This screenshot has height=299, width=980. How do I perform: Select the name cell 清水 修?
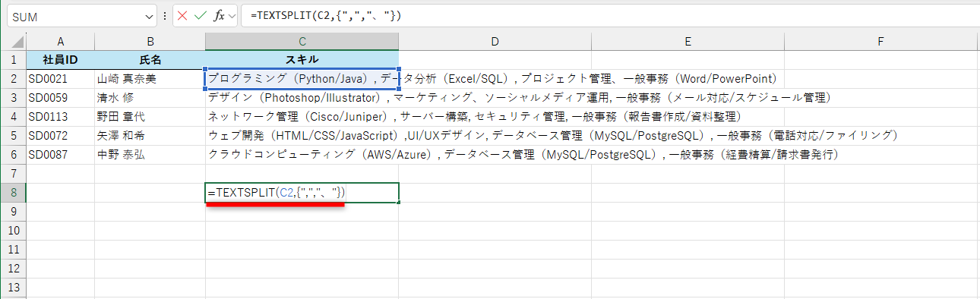(x=150, y=97)
